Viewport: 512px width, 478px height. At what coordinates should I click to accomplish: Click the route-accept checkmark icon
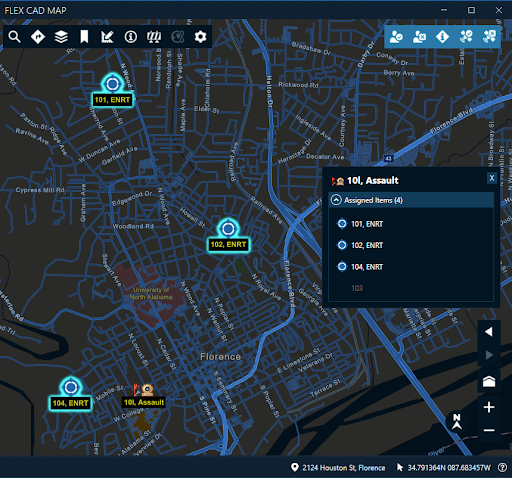click(x=466, y=37)
